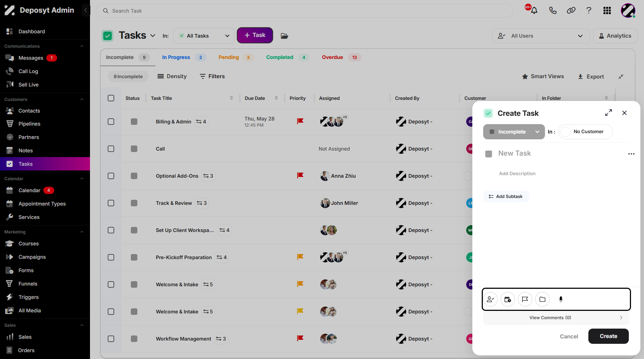The width and height of the screenshot is (644, 359).
Task: Select the No Customer chip
Action: 585,132
